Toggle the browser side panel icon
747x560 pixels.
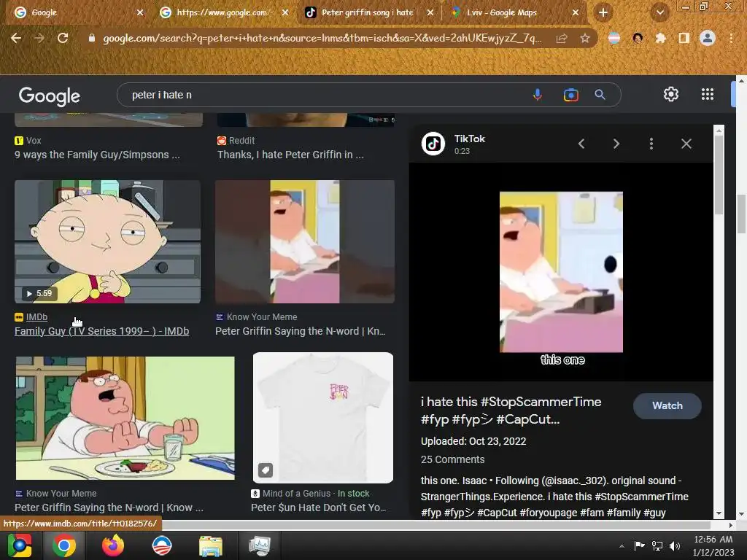click(684, 38)
